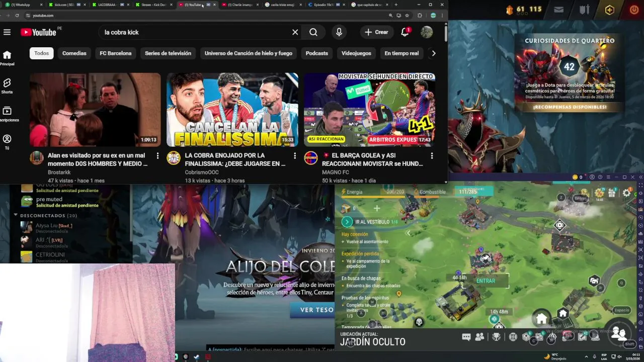
Task: Show more category chips with right arrow
Action: point(434,53)
